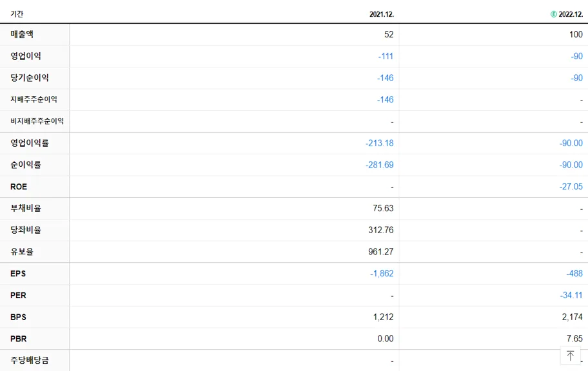Image resolution: width=588 pixels, height=371 pixels.
Task: Click the 당기순이익 value -90 for 2022.12.
Action: 577,78
